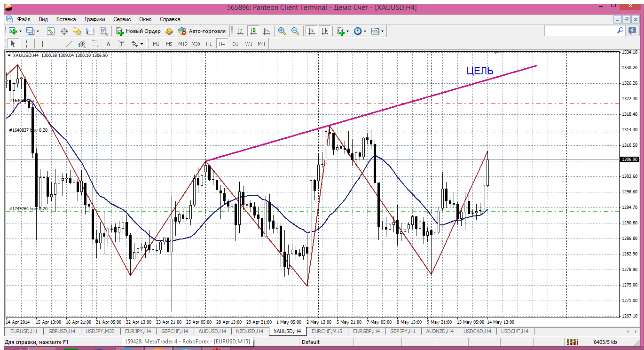Open the MetaEditor book icon

coord(169,31)
